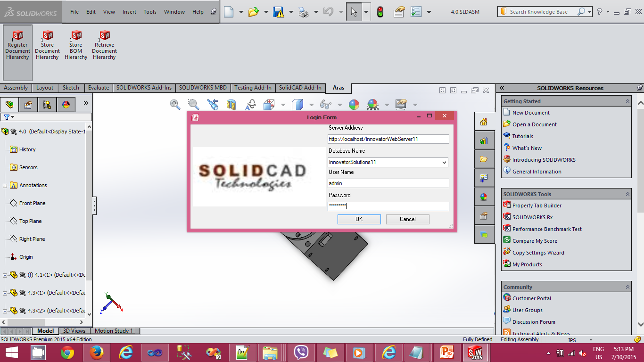Expand the 4.3<1> component node
This screenshot has width=644, height=362.
point(5,293)
